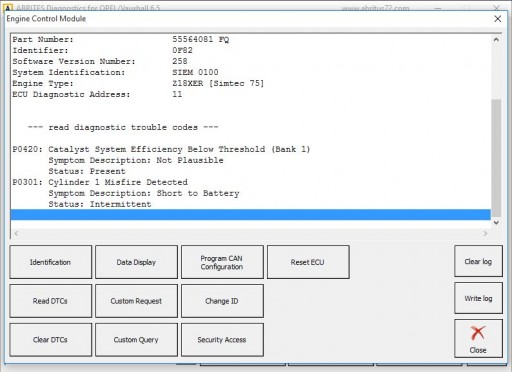Open the Custom Request dialog
The image size is (512, 372).
[x=136, y=301]
